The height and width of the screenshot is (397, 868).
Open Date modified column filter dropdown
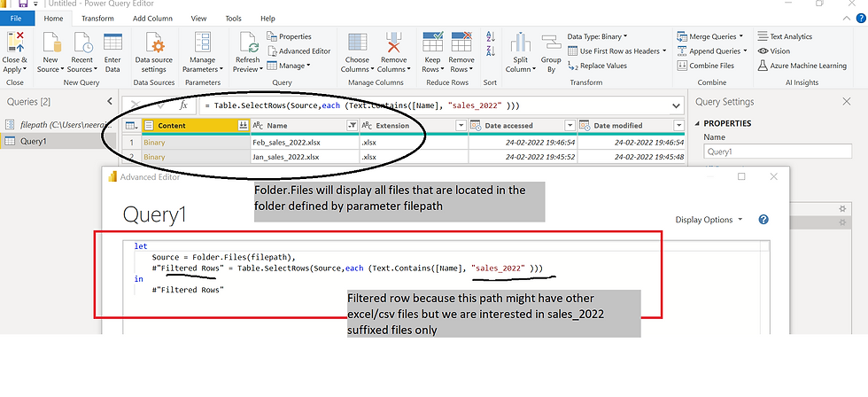click(678, 126)
